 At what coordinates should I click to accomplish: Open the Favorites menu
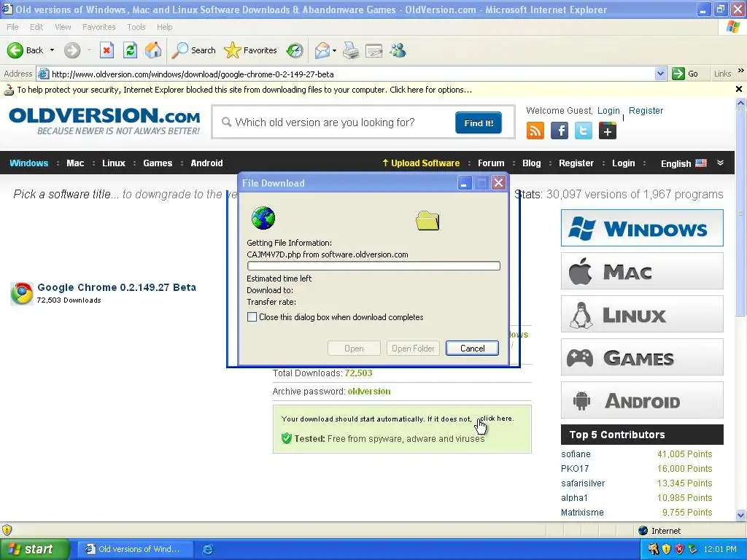tap(98, 27)
